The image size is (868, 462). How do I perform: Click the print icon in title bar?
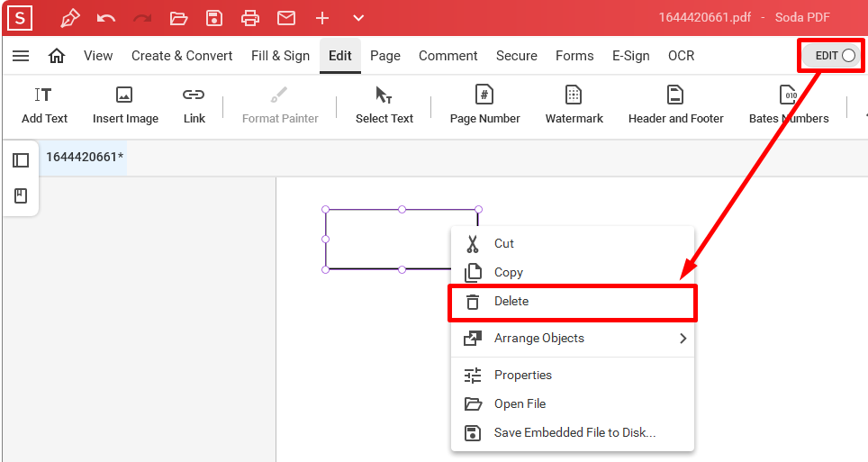pyautogui.click(x=250, y=18)
